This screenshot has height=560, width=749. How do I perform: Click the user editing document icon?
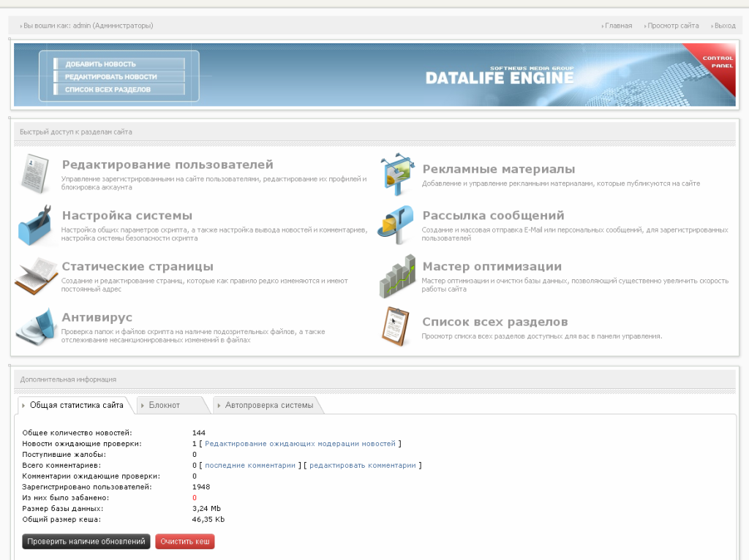(34, 173)
